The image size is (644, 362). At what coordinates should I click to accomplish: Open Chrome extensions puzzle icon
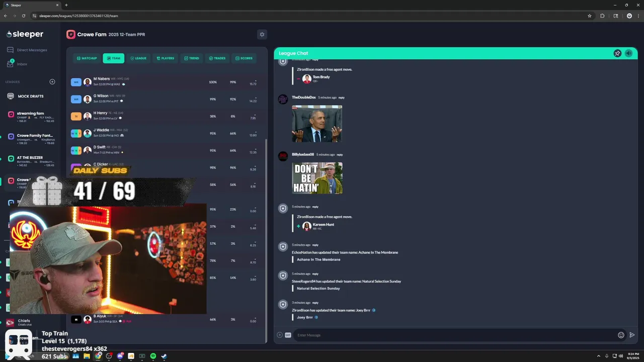click(602, 16)
